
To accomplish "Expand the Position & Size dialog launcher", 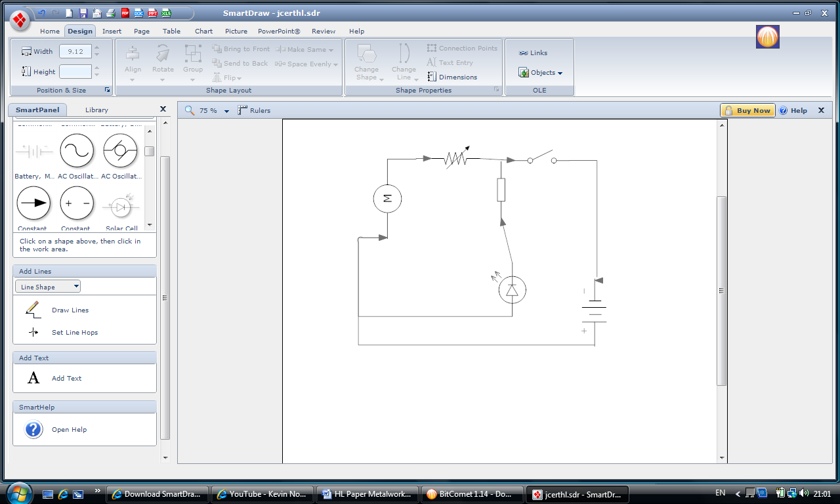I will (108, 90).
